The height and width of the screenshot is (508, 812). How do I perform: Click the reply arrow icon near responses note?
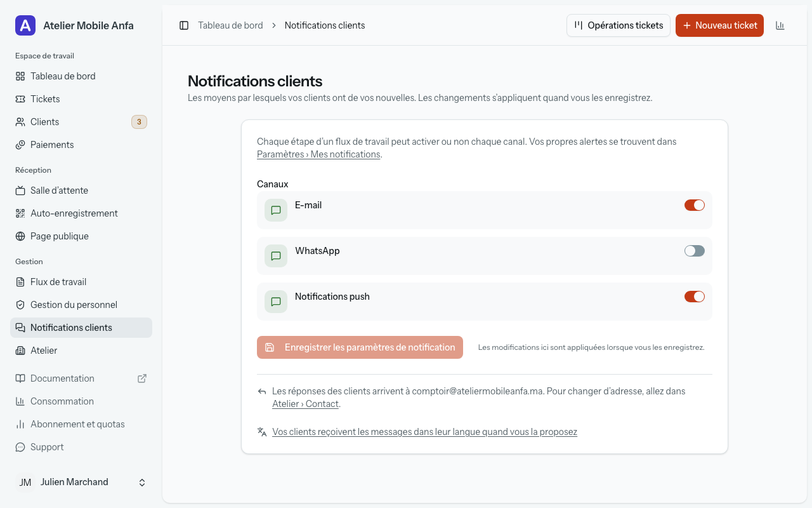pyautogui.click(x=262, y=391)
